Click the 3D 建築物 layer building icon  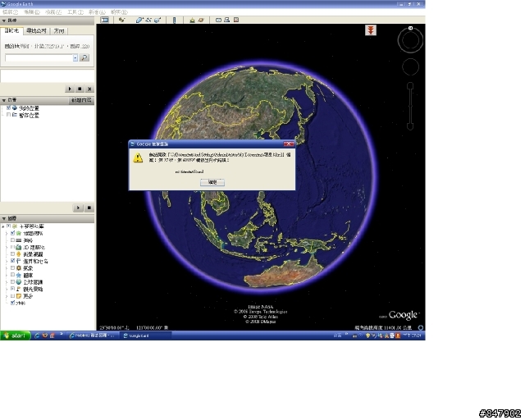pyautogui.click(x=19, y=247)
